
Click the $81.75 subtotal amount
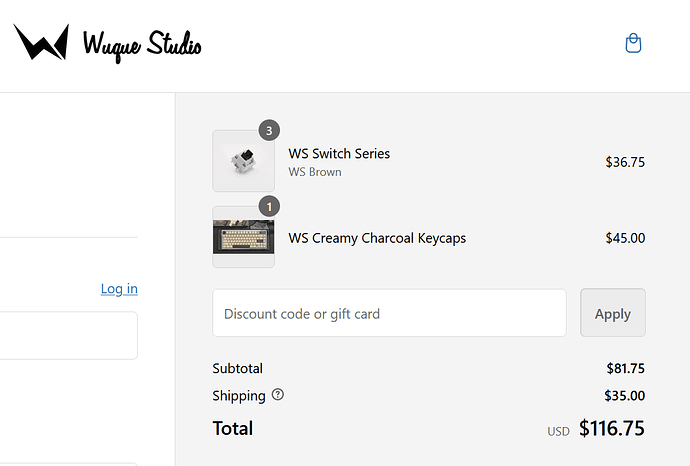click(625, 368)
